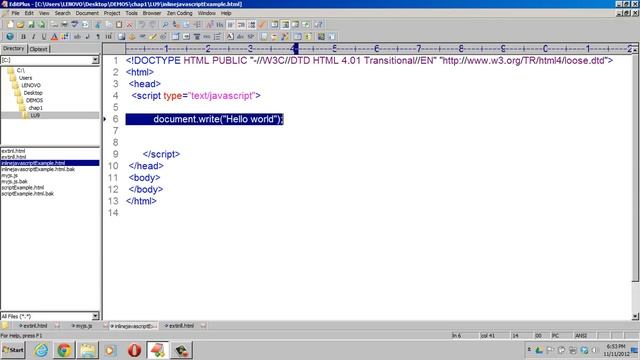Open the Search menu
The image size is (640, 360).
point(62,13)
